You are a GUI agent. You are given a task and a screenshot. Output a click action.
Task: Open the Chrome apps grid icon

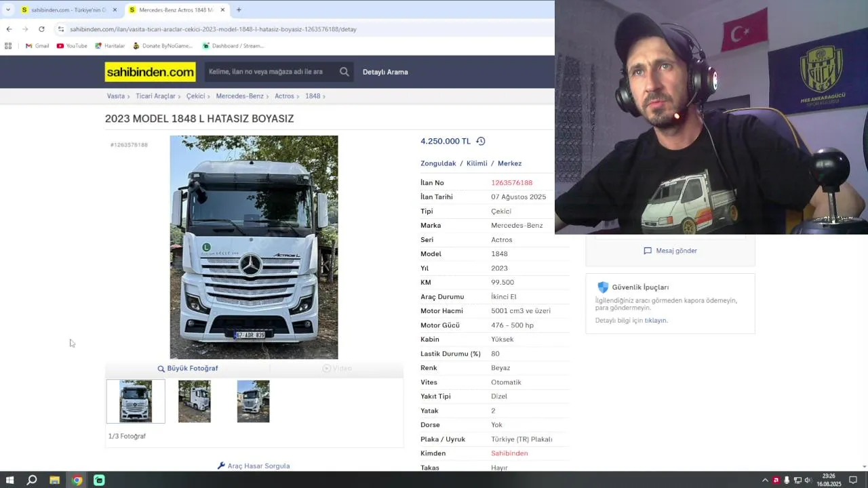pos(8,46)
